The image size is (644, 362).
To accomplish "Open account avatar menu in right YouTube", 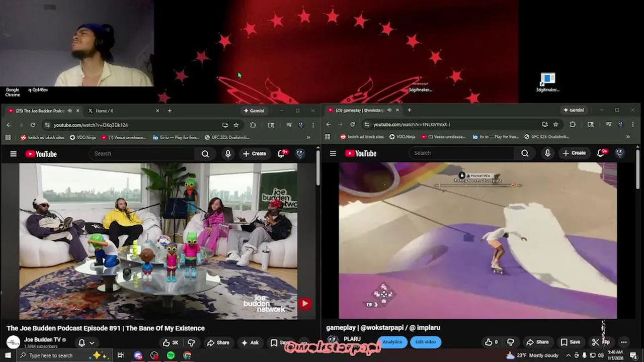I will point(620,153).
